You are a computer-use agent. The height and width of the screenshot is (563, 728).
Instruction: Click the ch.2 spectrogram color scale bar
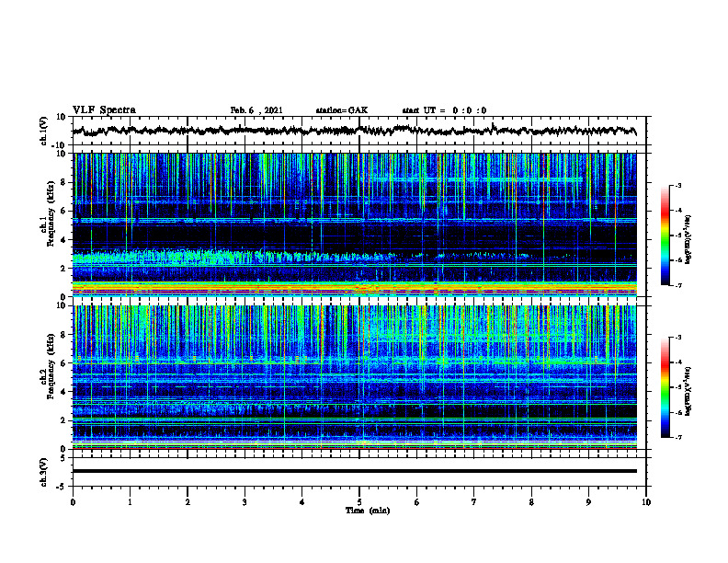tap(665, 387)
